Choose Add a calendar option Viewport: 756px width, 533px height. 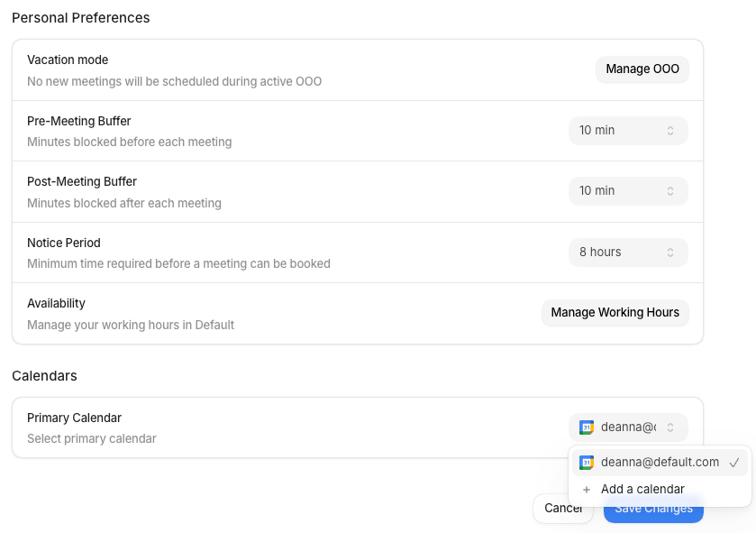tap(660, 489)
